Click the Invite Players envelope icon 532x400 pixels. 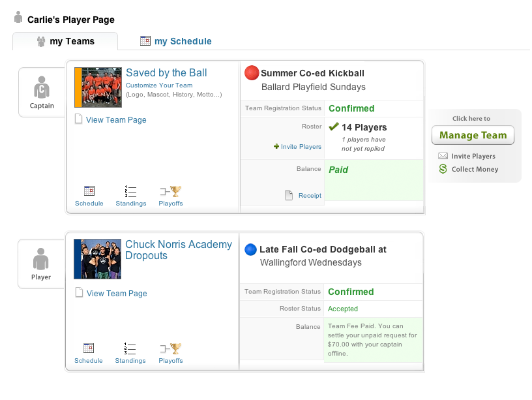point(442,156)
